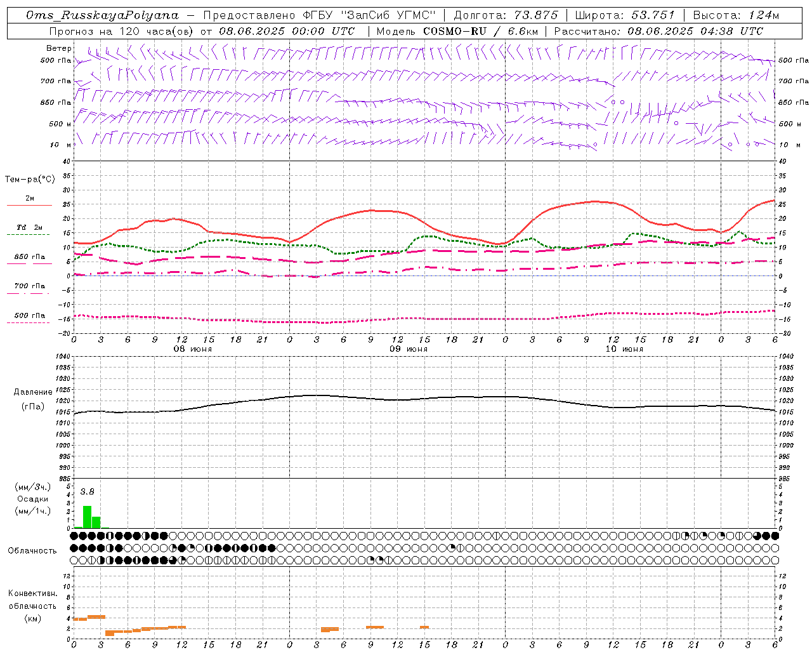The image size is (812, 650).
Task: Select the 'Долгота: 73.875' longitude text
Action: coord(506,15)
